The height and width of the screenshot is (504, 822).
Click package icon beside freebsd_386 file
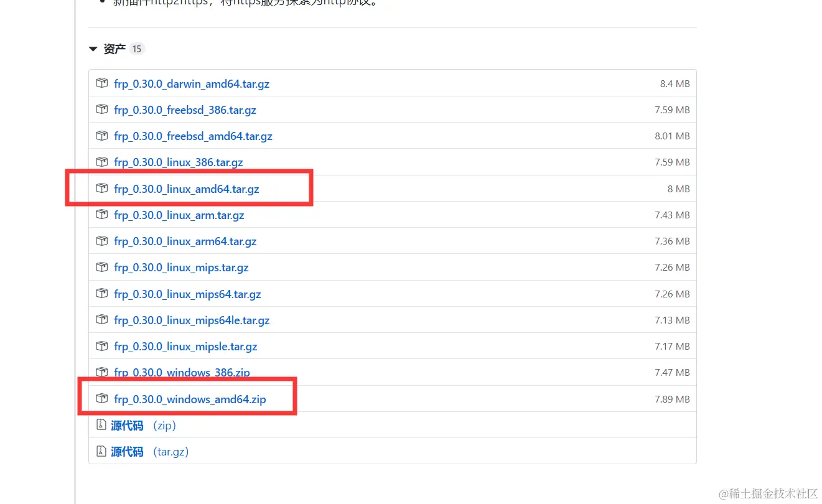101,110
